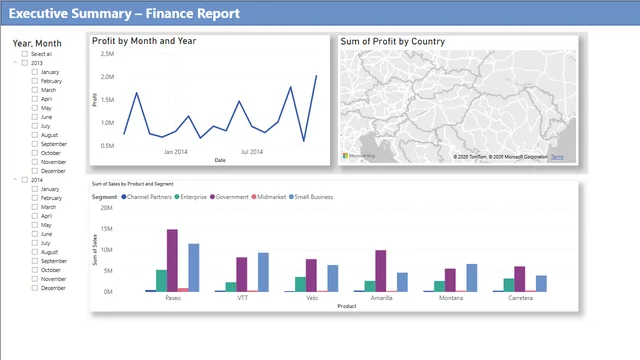Collapse the 2013 year group
640x360 pixels.
click(15, 62)
